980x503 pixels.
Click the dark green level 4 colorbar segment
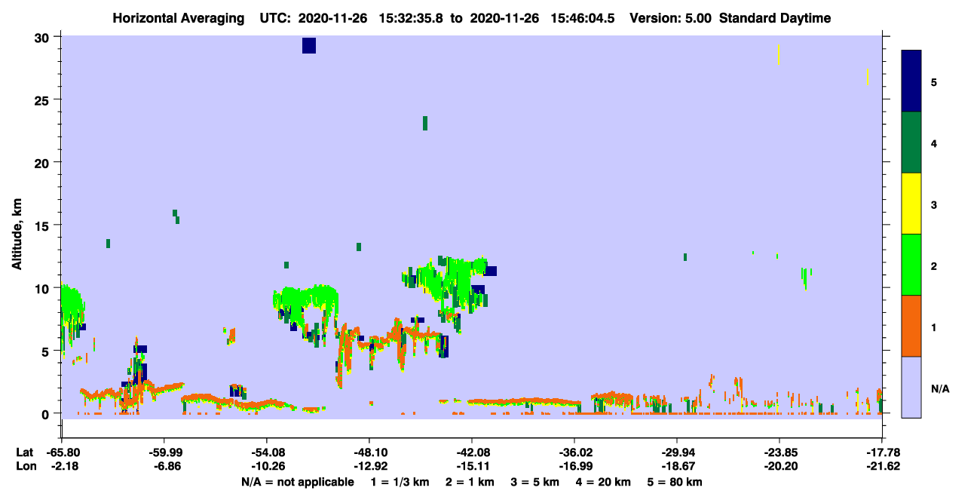tap(911, 143)
